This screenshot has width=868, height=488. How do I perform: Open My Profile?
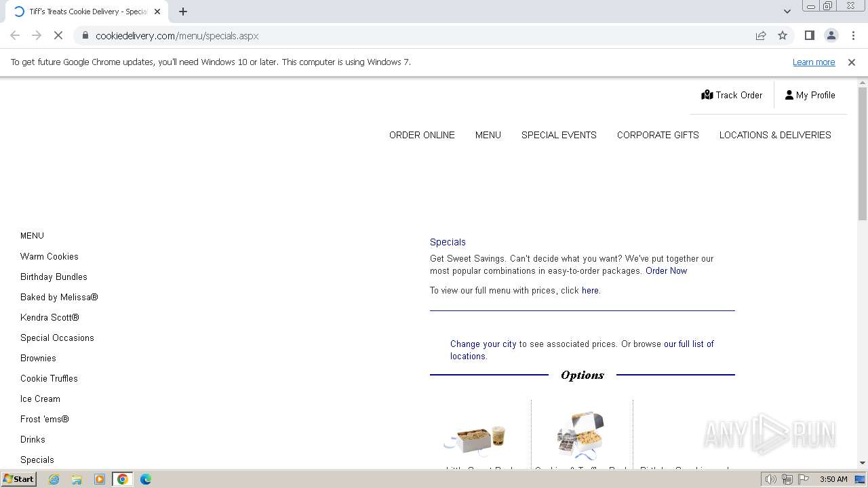810,95
